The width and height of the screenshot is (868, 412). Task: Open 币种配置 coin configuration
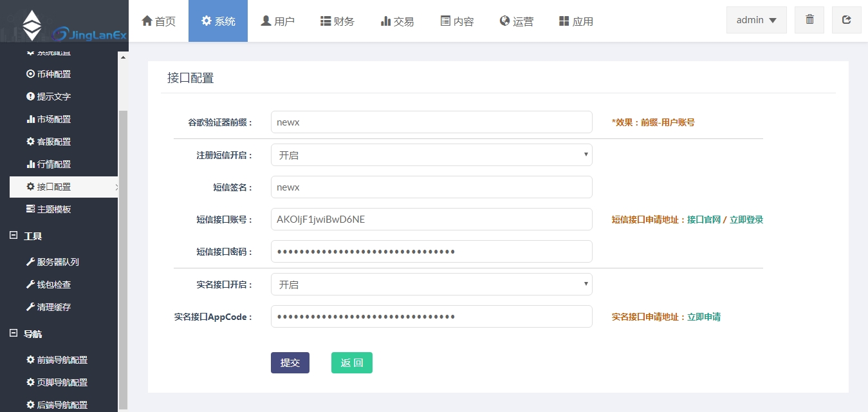click(x=53, y=74)
